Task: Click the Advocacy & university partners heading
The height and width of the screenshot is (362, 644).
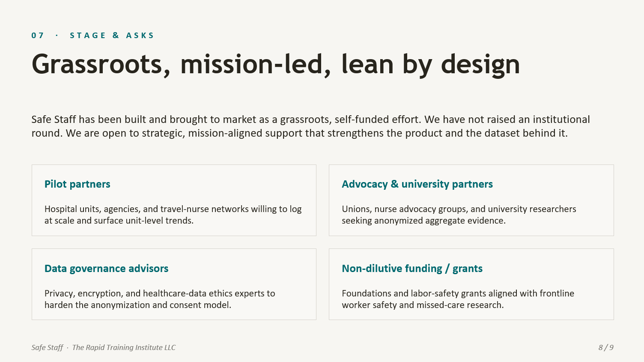Action: [x=417, y=184]
